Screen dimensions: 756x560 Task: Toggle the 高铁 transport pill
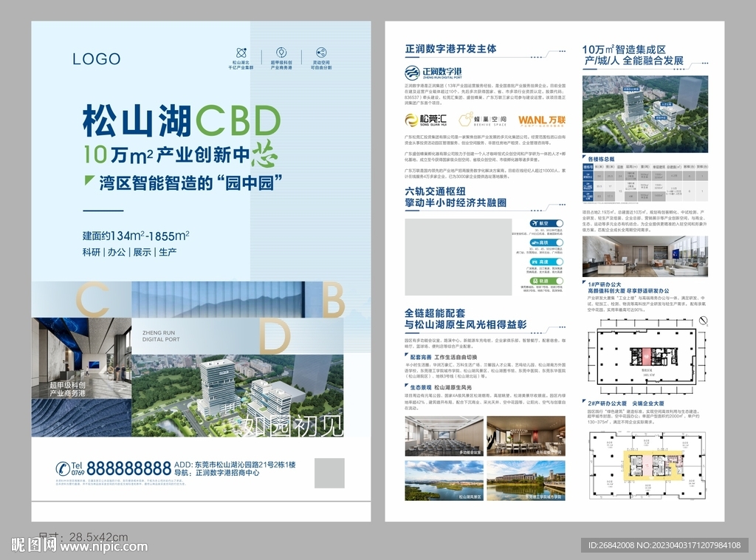click(546, 242)
